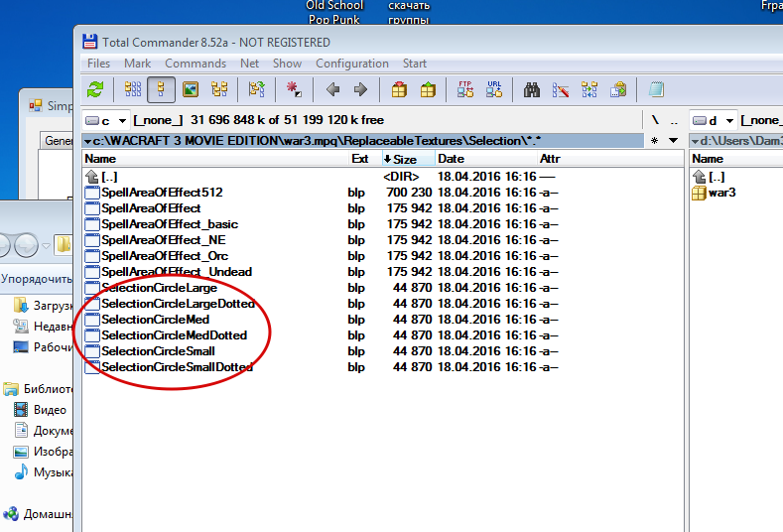Click the red asterisk file filter icon
This screenshot has width=783, height=532.
click(x=294, y=90)
